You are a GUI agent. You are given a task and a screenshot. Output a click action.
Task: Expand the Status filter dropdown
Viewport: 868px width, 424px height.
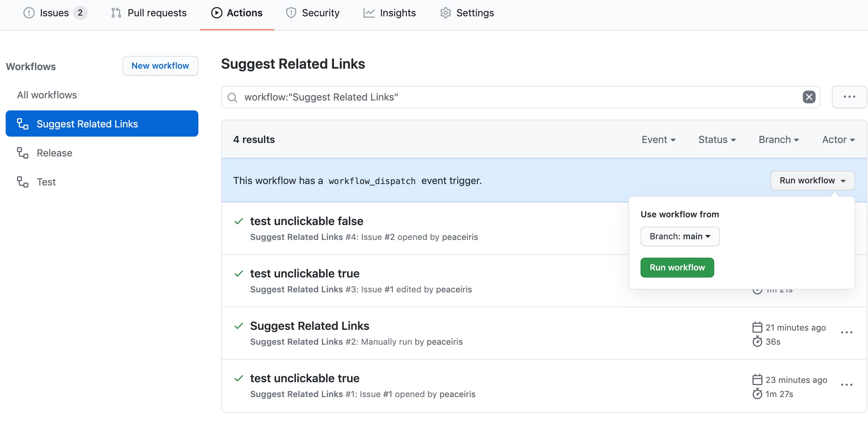(x=717, y=139)
